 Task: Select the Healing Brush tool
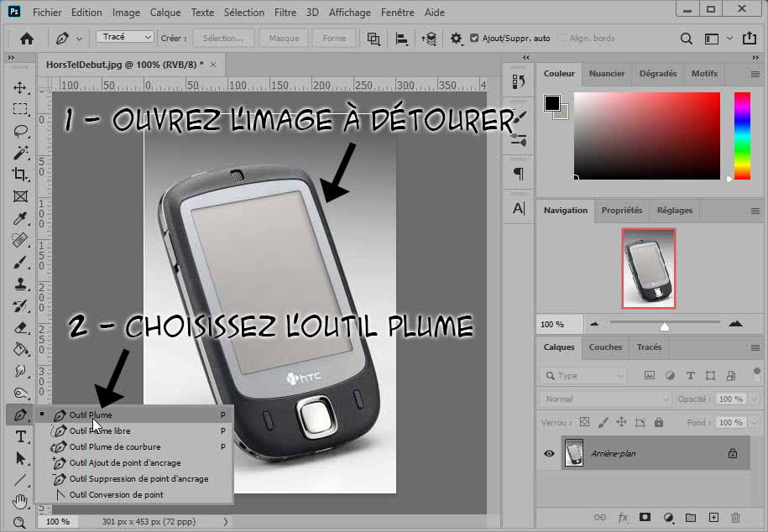pos(20,240)
